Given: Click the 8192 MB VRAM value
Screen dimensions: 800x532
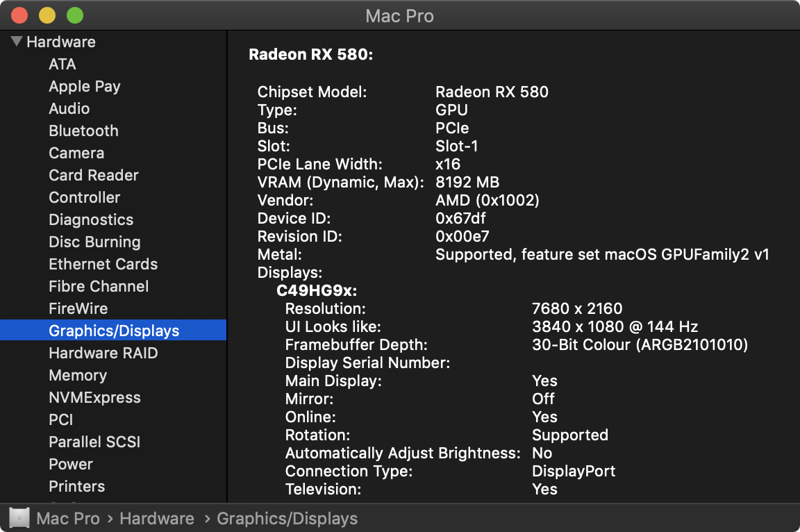Looking at the screenshot, I should click(467, 182).
